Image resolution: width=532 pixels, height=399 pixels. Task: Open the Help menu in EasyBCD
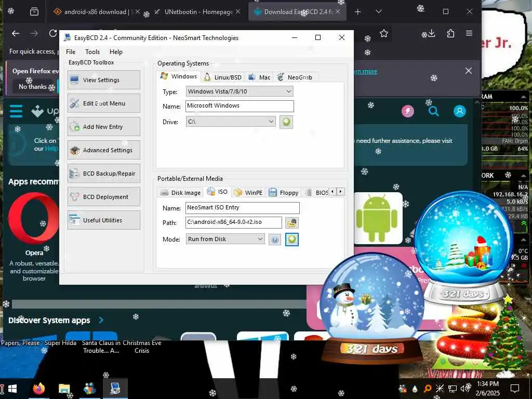tap(116, 52)
